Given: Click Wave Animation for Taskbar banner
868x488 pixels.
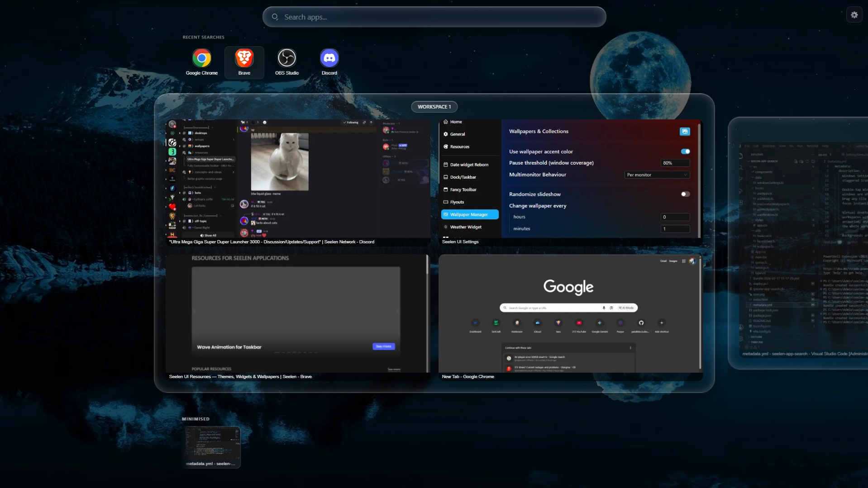Looking at the screenshot, I should (296, 310).
